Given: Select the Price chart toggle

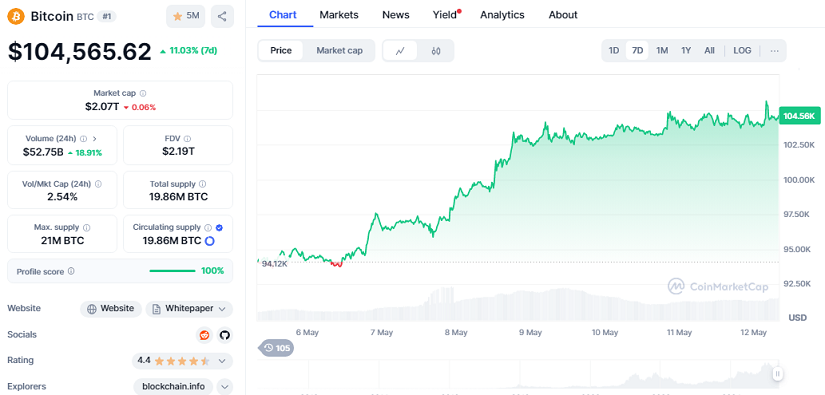Looking at the screenshot, I should point(281,50).
